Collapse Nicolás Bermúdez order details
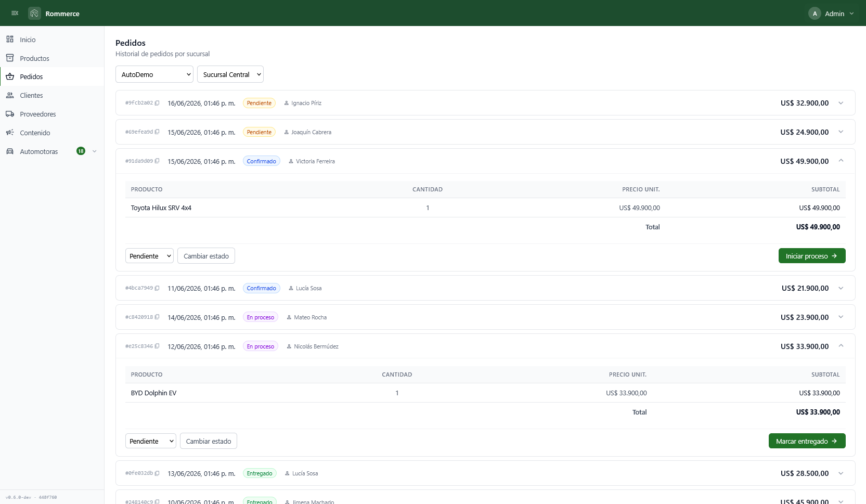The image size is (866, 504). click(x=841, y=346)
